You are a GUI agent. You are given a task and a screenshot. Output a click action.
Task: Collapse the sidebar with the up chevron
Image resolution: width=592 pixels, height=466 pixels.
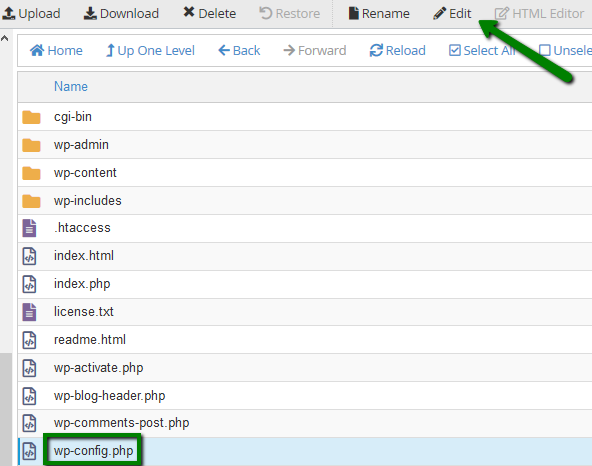5,38
